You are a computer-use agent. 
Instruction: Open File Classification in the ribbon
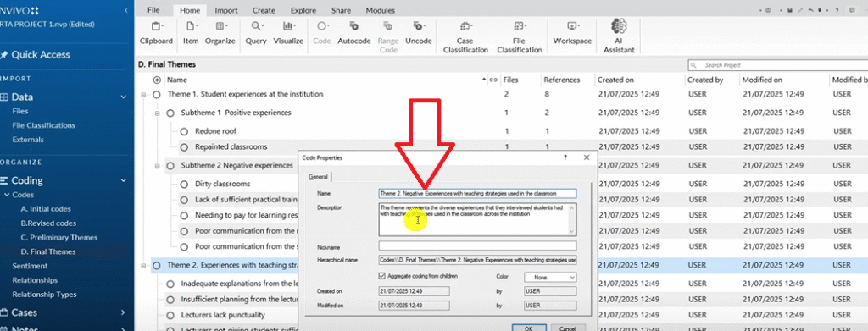click(520, 36)
